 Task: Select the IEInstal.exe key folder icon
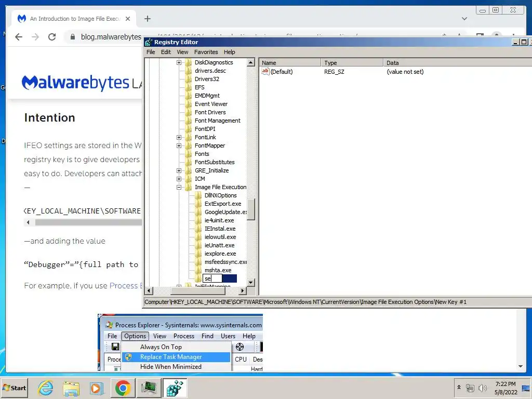tap(198, 229)
